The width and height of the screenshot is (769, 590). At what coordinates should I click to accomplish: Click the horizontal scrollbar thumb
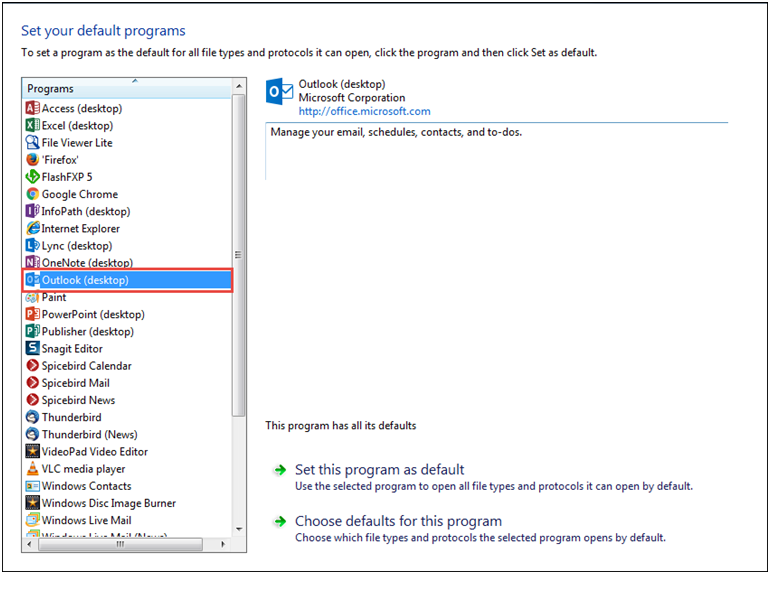point(120,544)
